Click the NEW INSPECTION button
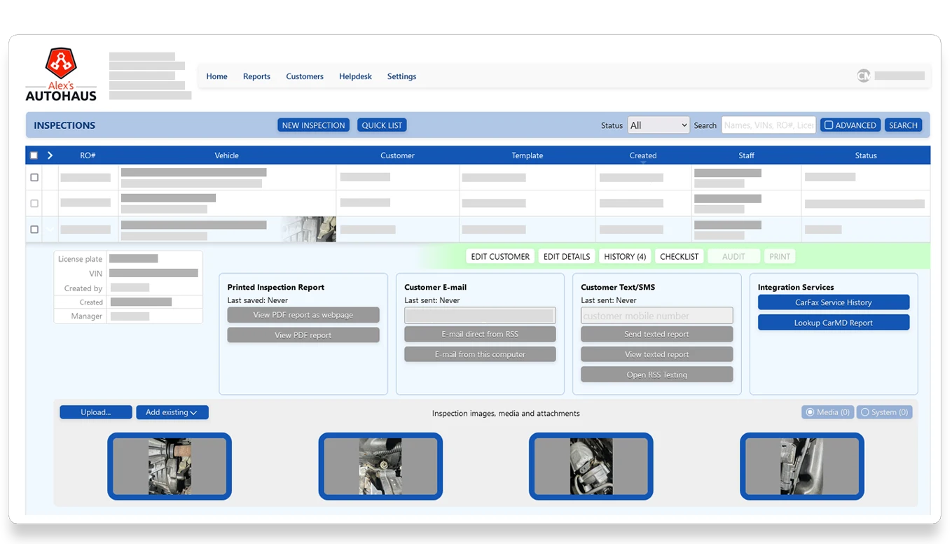 pyautogui.click(x=313, y=125)
